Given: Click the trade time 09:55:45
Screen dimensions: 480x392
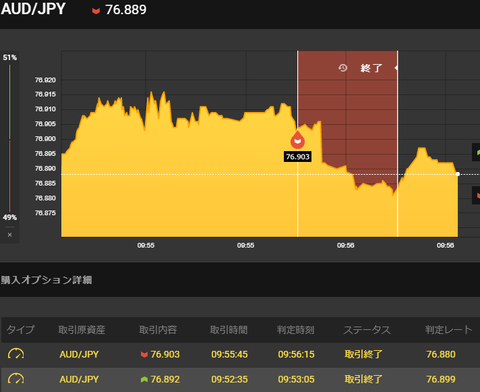Looking at the screenshot, I should pos(229,354).
